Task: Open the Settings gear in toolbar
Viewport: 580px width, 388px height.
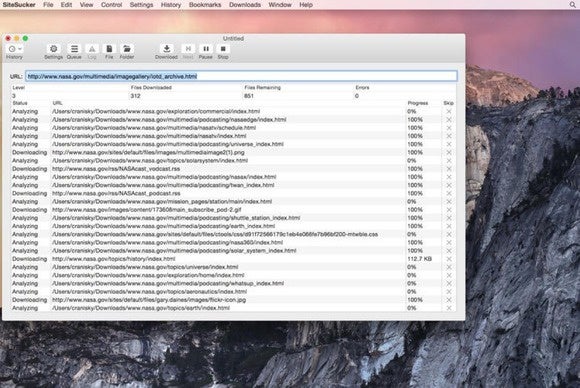Action: coord(54,49)
